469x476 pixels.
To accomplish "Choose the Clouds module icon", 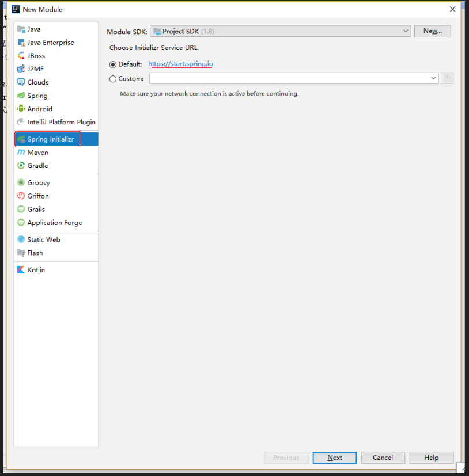I will [x=21, y=82].
